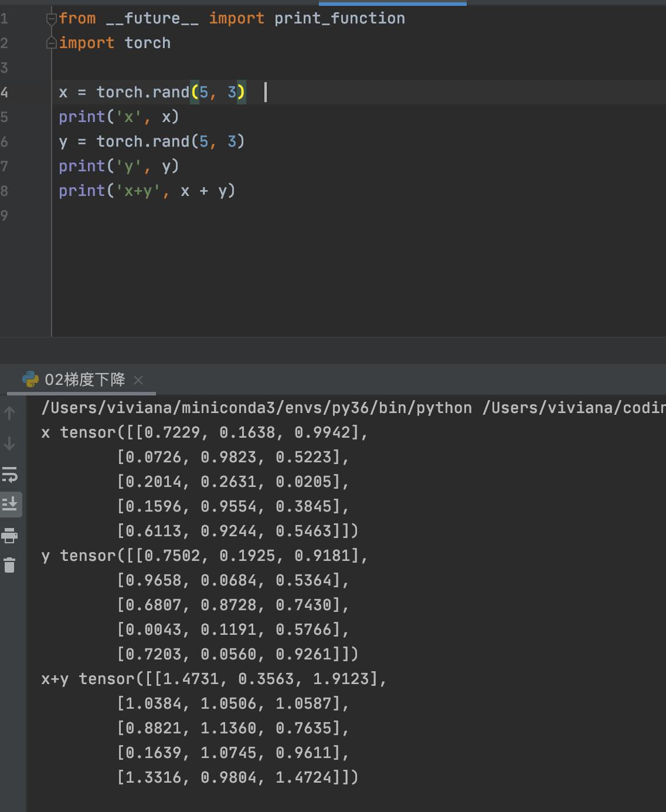Click output row '[0.7229, 0.1638, 0.9942]'
This screenshot has width=666, height=812.
coord(247,432)
